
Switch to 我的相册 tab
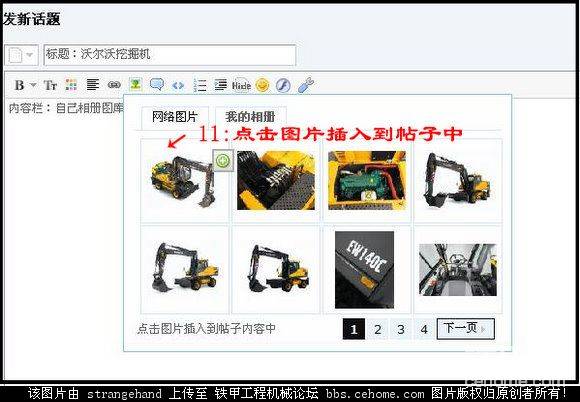[x=250, y=117]
